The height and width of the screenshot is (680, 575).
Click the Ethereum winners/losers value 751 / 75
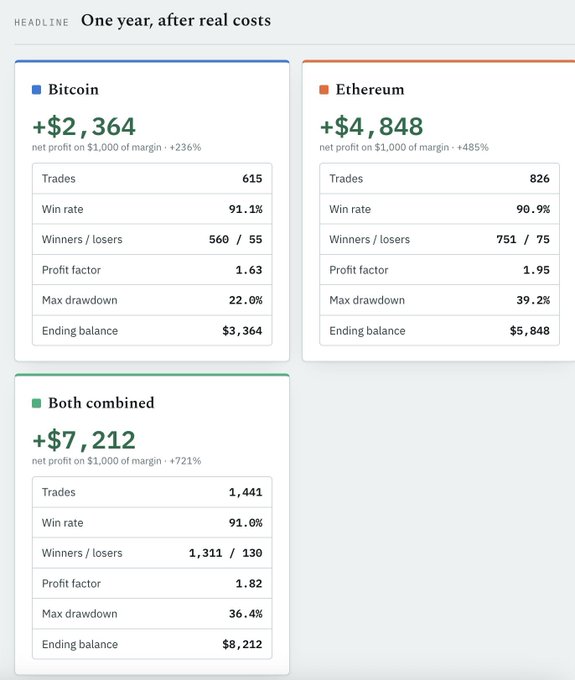pyautogui.click(x=523, y=239)
